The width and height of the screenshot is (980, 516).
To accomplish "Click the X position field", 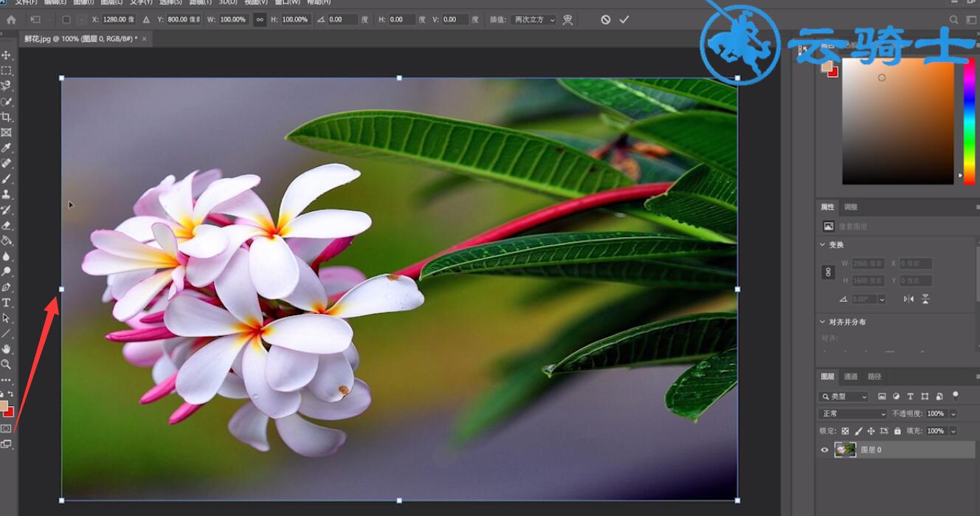I will [x=120, y=20].
